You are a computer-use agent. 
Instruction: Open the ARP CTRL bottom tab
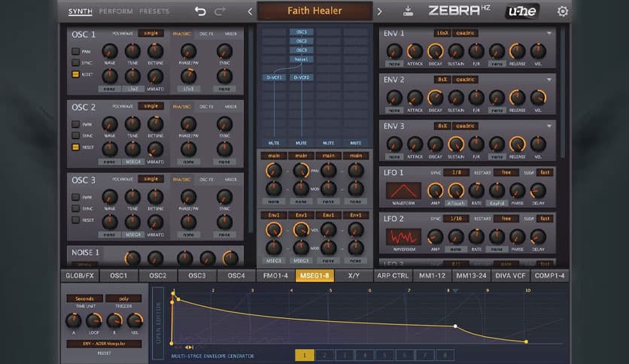pyautogui.click(x=393, y=275)
